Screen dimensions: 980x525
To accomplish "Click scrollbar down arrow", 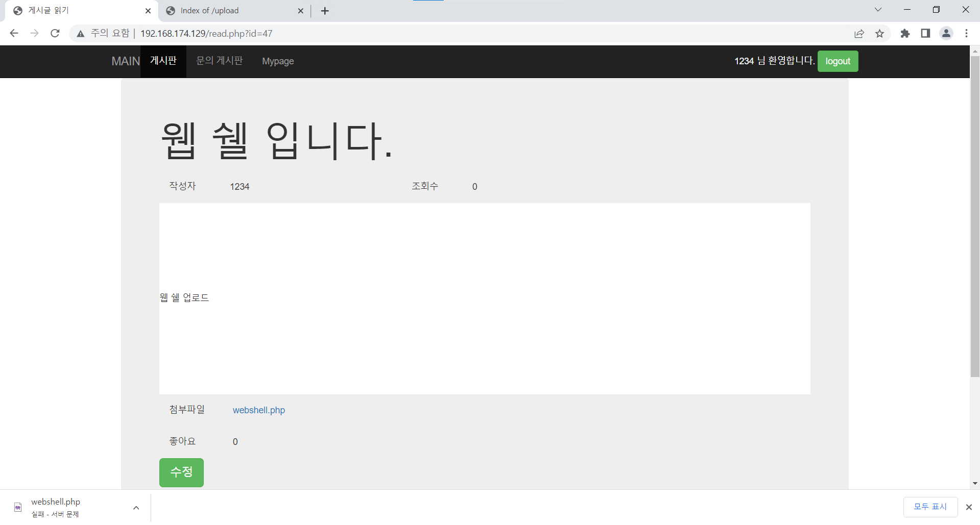I will 975,484.
